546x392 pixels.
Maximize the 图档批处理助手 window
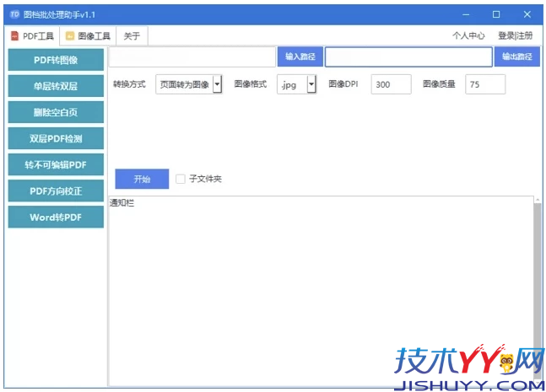click(496, 14)
